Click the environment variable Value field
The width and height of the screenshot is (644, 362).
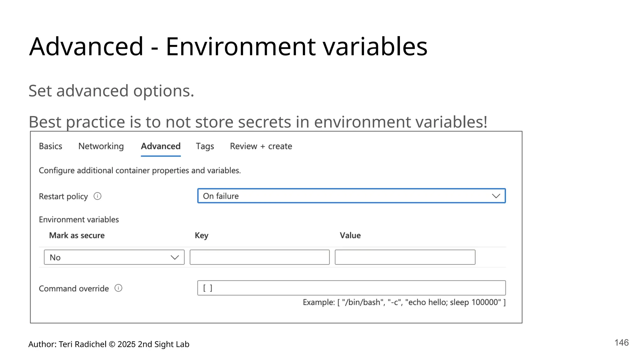[405, 257]
